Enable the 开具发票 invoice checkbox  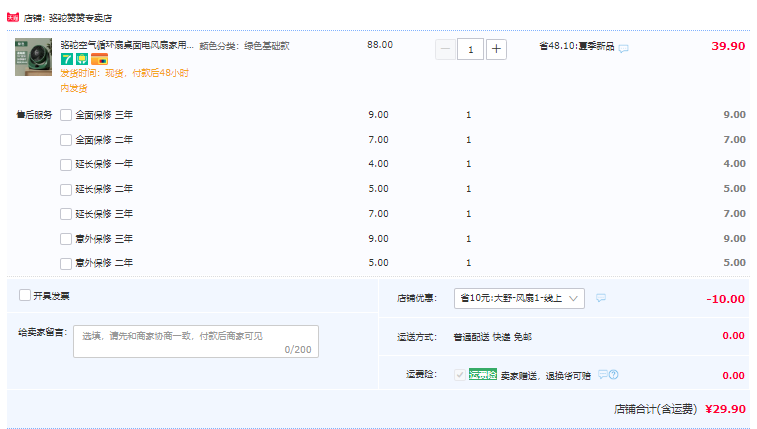25,295
